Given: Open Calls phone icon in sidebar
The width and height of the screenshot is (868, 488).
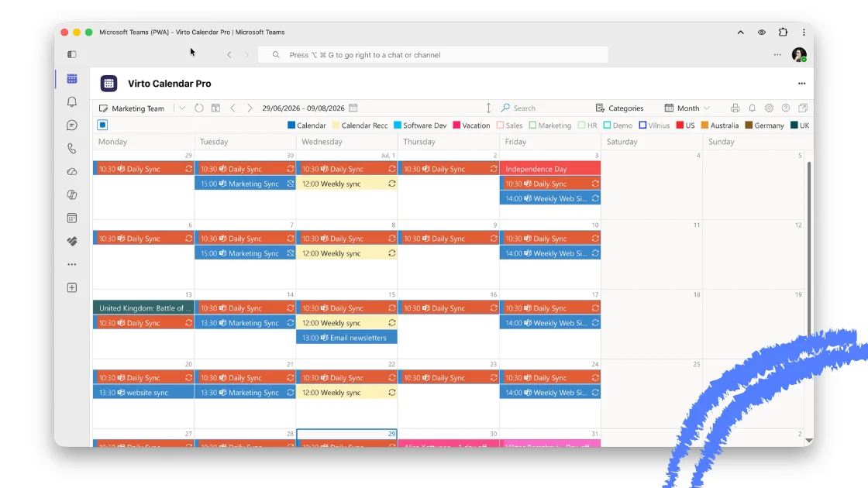Looking at the screenshot, I should pyautogui.click(x=72, y=148).
